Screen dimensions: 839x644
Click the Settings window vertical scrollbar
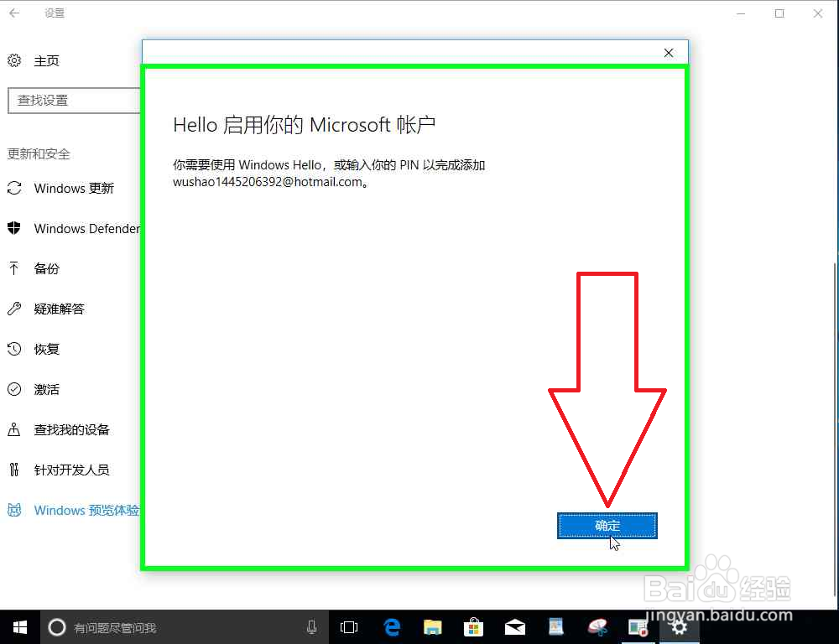pyautogui.click(x=836, y=428)
